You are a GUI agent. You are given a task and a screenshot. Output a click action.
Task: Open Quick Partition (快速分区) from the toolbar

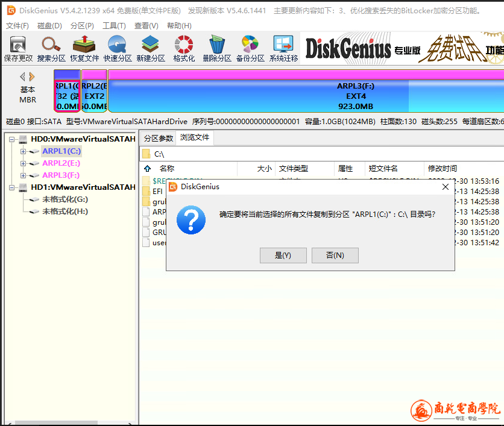(x=118, y=49)
